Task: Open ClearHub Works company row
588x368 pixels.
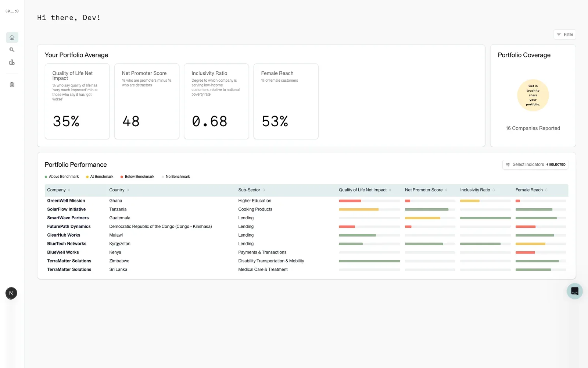Action: (306, 235)
